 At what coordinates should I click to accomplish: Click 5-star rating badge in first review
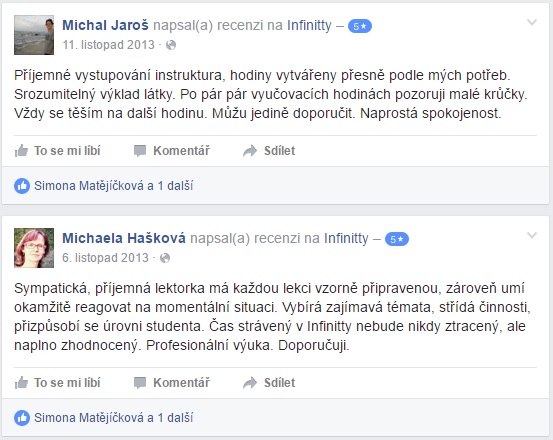pyautogui.click(x=360, y=26)
